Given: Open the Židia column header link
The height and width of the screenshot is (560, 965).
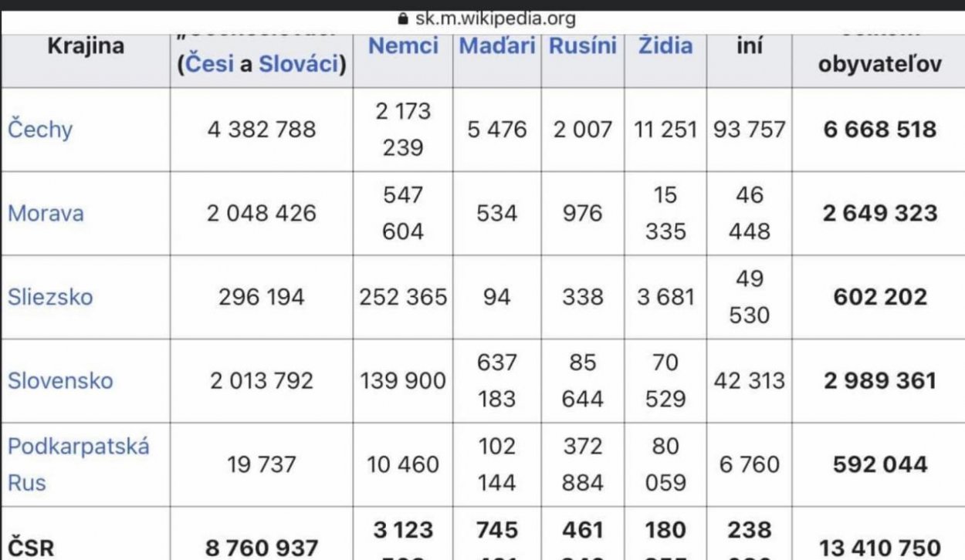Looking at the screenshot, I should tap(664, 46).
